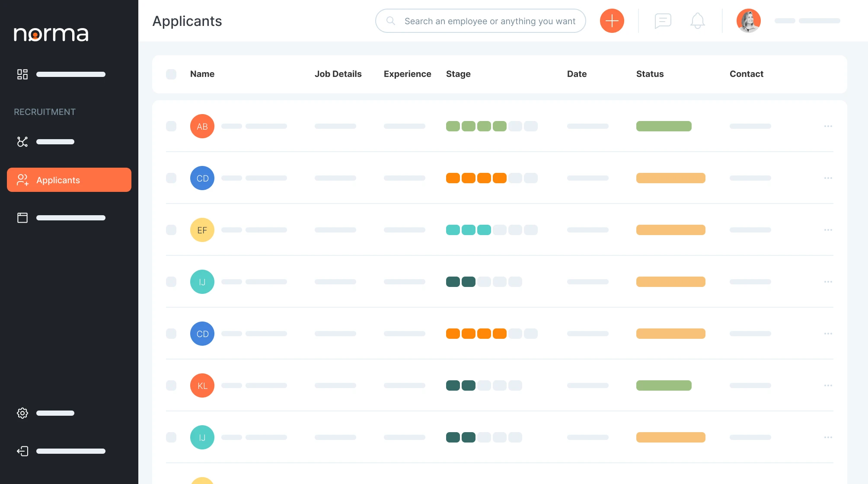
Task: Check the checkbox for the AB applicant row
Action: (171, 126)
